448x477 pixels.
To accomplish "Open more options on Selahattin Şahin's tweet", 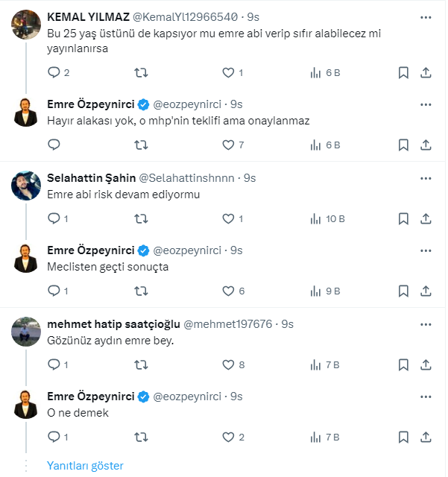I will (426, 178).
